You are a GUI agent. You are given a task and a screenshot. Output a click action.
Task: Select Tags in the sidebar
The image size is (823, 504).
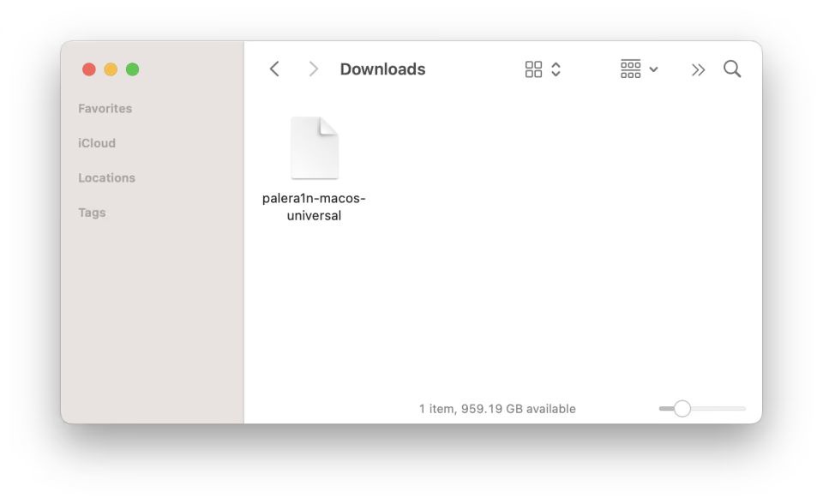click(x=91, y=213)
